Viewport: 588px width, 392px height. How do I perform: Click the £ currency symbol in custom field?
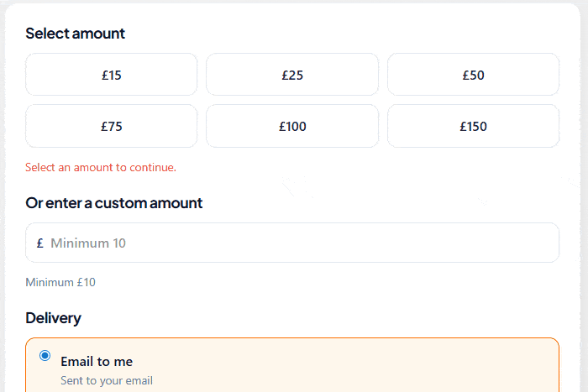point(40,243)
